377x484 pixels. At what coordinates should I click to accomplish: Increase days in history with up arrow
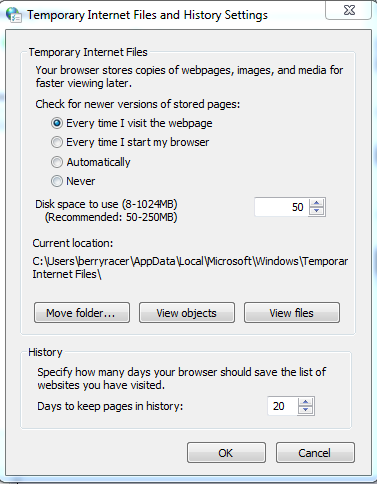[x=305, y=402]
